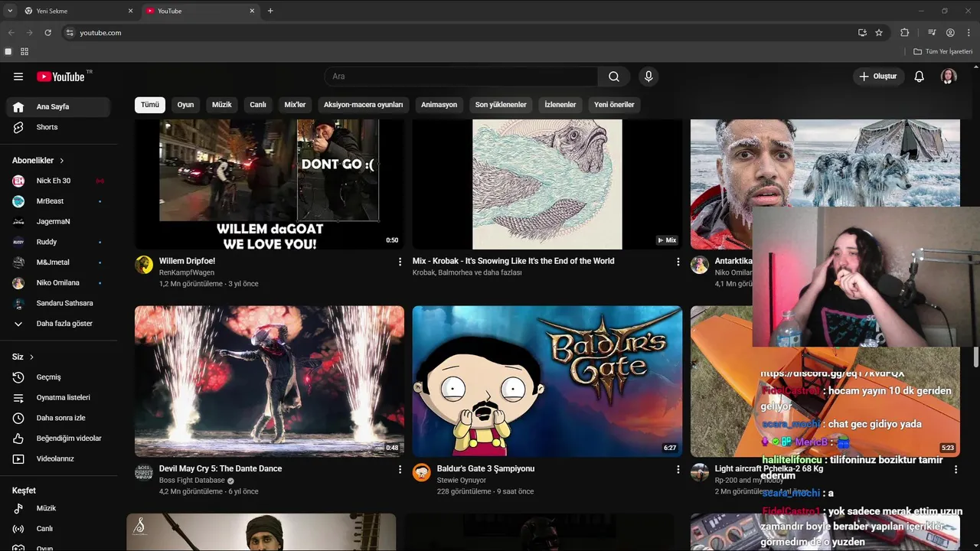Image resolution: width=980 pixels, height=551 pixels.
Task: Open more options for Devil May Cry video
Action: click(x=400, y=469)
